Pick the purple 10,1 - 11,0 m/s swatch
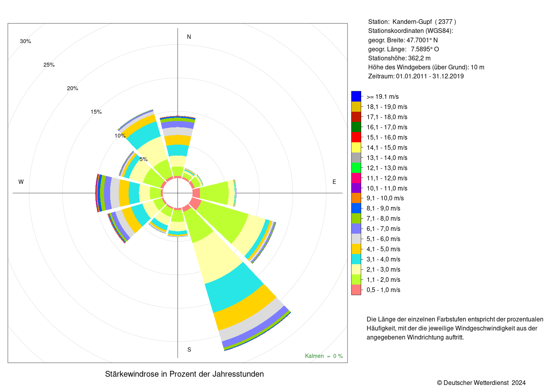 click(x=356, y=188)
